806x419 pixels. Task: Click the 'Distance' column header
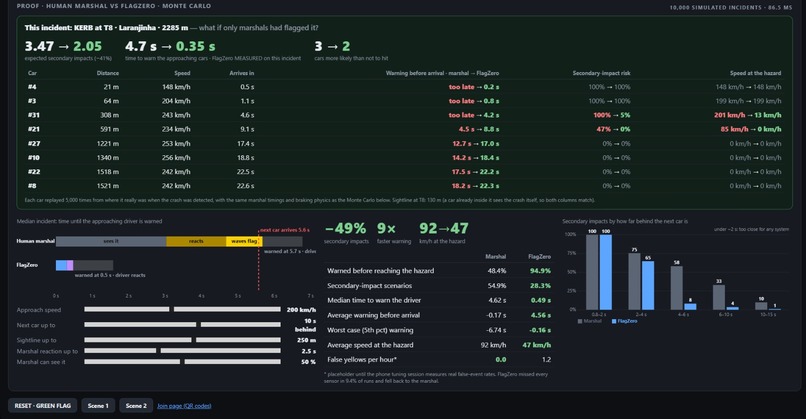coord(107,73)
